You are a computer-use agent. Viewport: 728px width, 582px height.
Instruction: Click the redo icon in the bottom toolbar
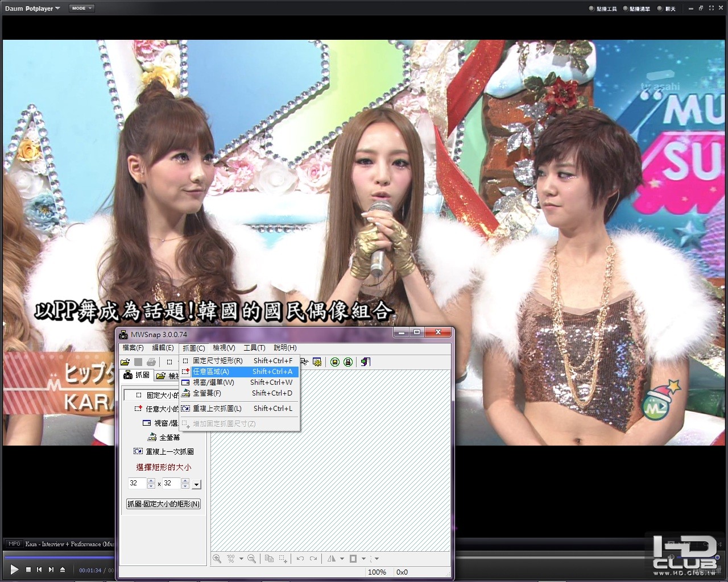tap(313, 559)
